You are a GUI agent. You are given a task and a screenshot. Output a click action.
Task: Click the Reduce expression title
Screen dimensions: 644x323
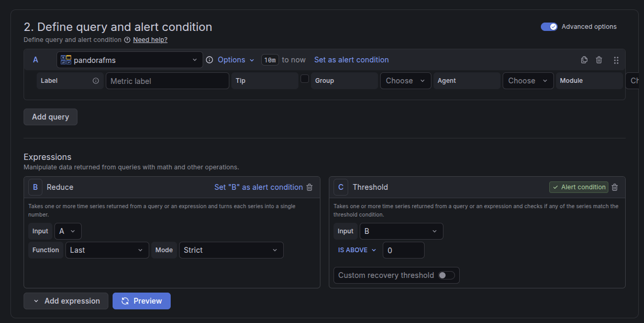60,187
